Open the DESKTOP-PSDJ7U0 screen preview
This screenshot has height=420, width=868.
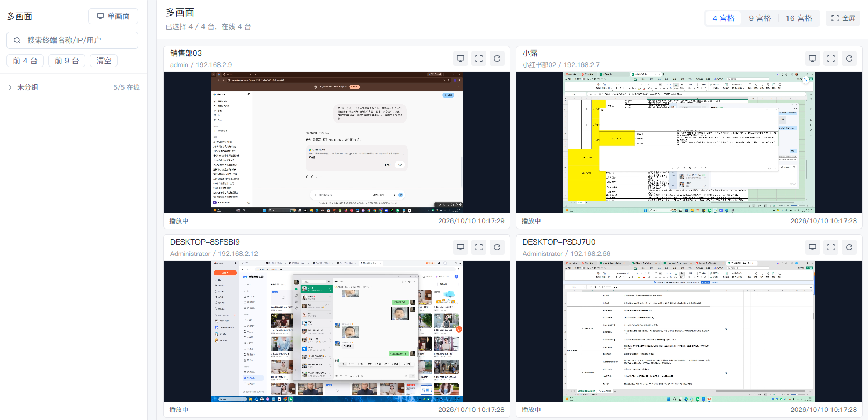click(689, 331)
